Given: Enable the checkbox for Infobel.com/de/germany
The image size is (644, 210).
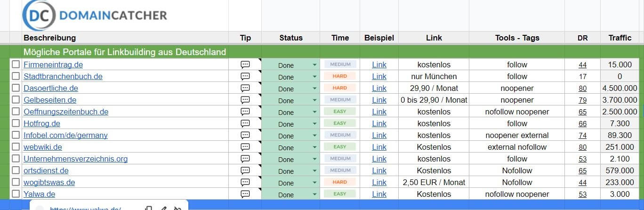Looking at the screenshot, I should 16,135.
